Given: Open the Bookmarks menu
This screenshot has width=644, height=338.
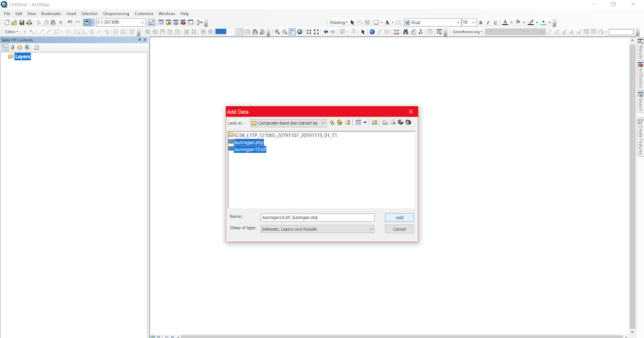Looking at the screenshot, I should point(51,13).
